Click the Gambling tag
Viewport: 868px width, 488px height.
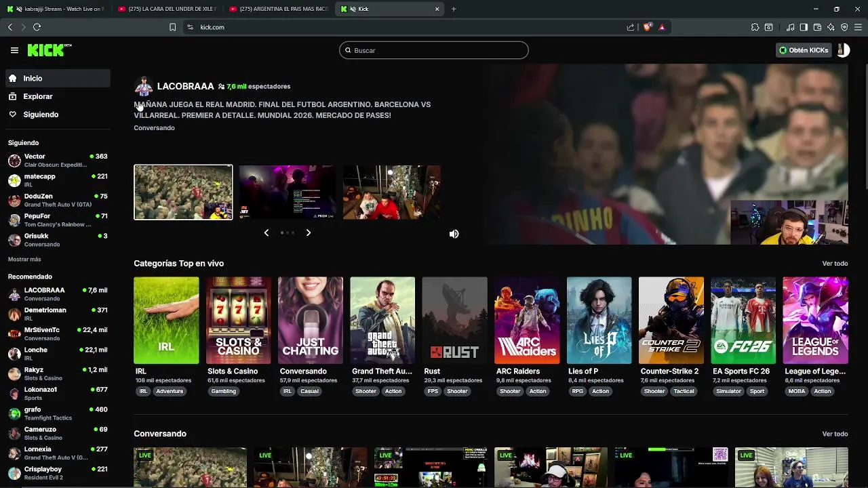point(223,391)
